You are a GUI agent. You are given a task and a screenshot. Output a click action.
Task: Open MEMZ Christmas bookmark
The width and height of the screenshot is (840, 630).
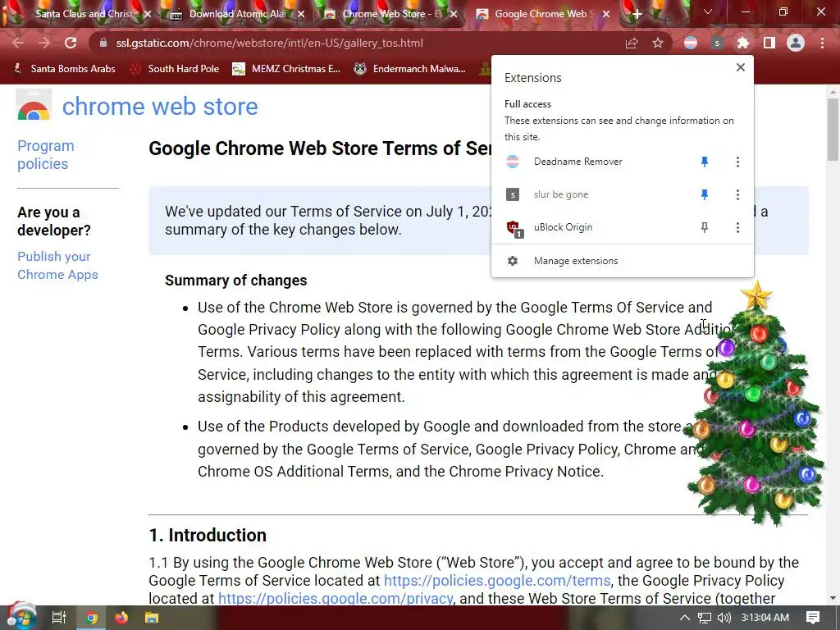pyautogui.click(x=286, y=69)
